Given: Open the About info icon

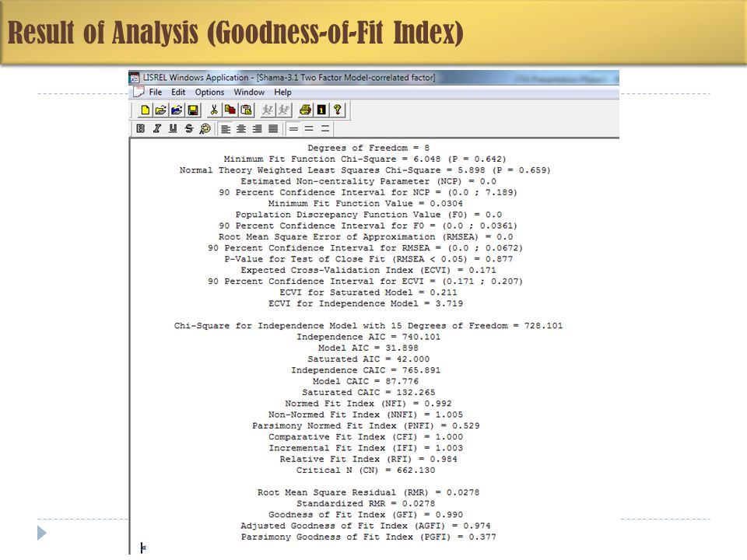Looking at the screenshot, I should pyautogui.click(x=321, y=110).
